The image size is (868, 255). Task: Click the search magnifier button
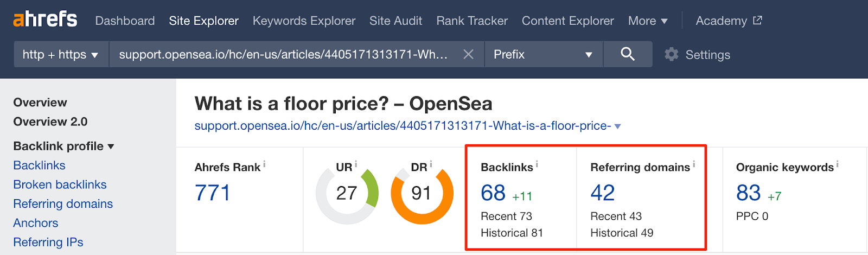[x=628, y=54]
